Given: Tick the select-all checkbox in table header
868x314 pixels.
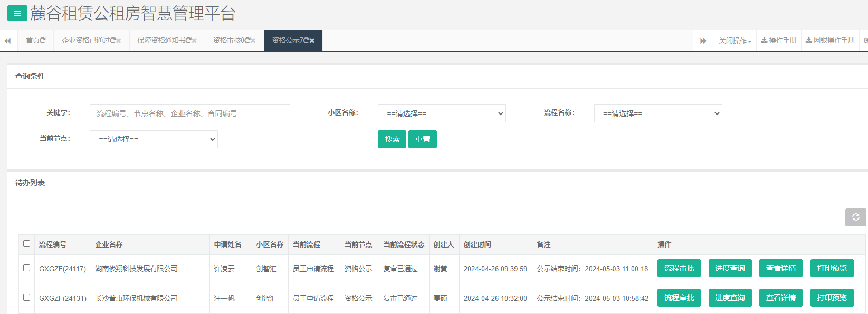Looking at the screenshot, I should pyautogui.click(x=26, y=244).
